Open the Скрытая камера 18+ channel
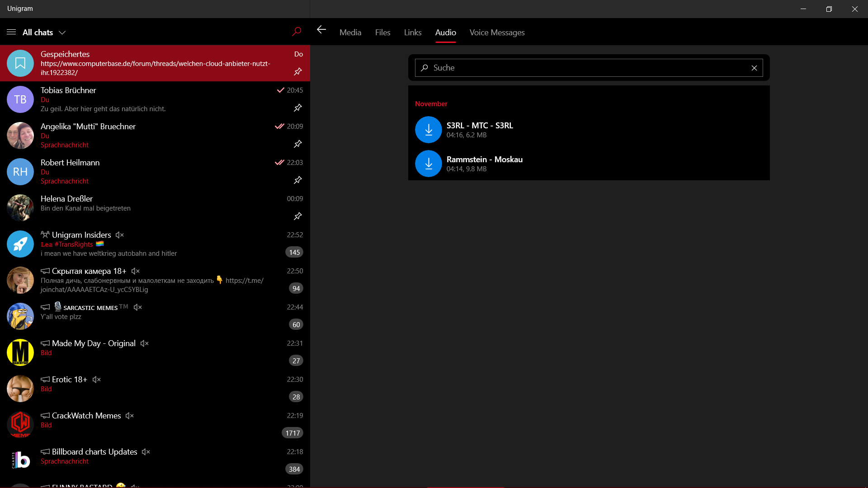This screenshot has height=488, width=868. click(155, 280)
